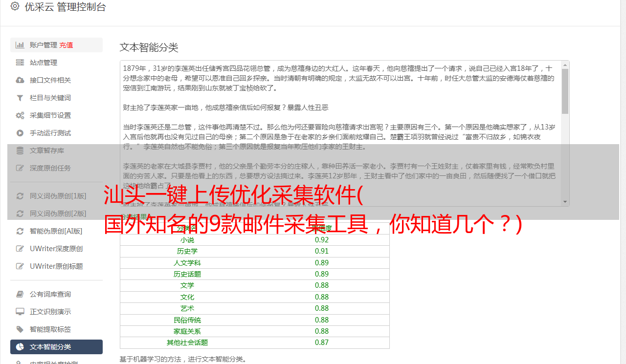Screen dimensions: 626x364
Task: Click the 优采云 管理控制台 title
Action: [x=65, y=7]
